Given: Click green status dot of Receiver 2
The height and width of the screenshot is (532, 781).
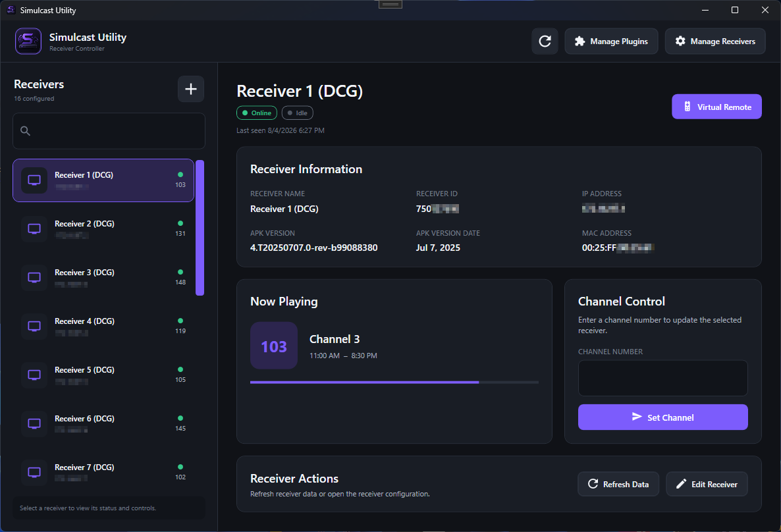Looking at the screenshot, I should tap(180, 223).
